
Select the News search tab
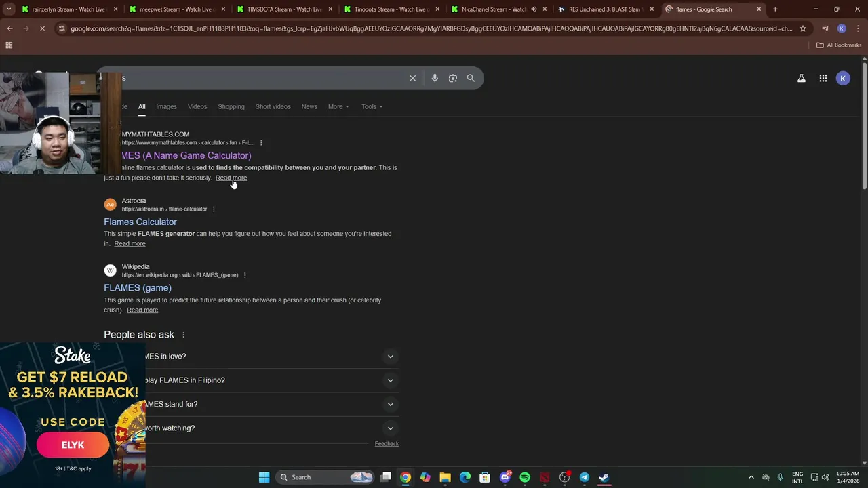tap(309, 106)
